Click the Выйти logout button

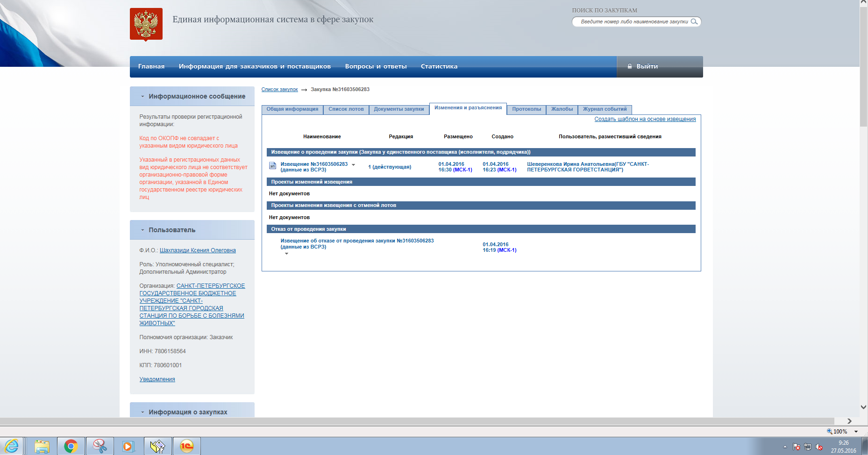[660, 66]
